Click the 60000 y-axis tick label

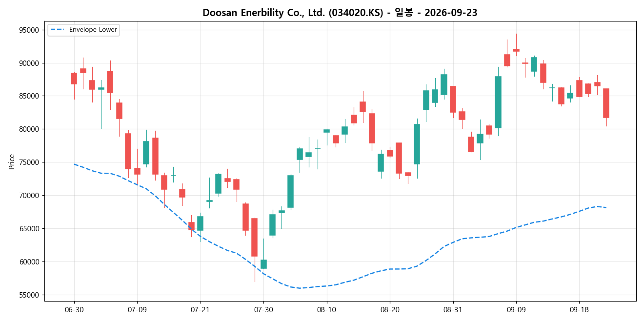point(28,262)
